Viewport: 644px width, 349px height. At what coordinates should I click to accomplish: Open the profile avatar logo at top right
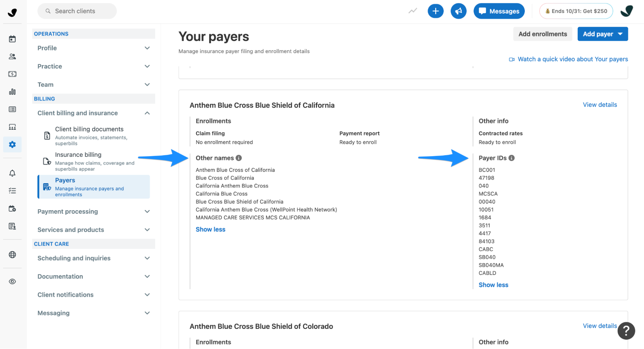coord(627,11)
